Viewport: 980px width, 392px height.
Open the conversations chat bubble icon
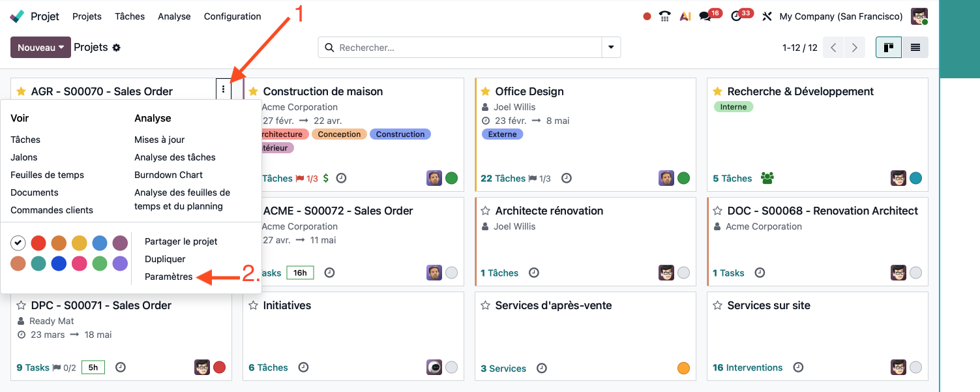pyautogui.click(x=705, y=16)
